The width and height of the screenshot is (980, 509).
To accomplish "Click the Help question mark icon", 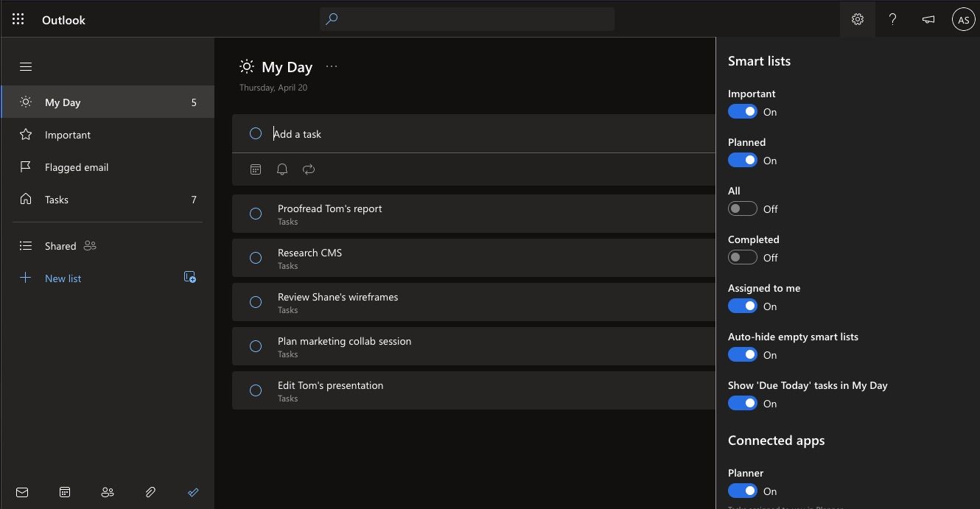I will 892,20.
